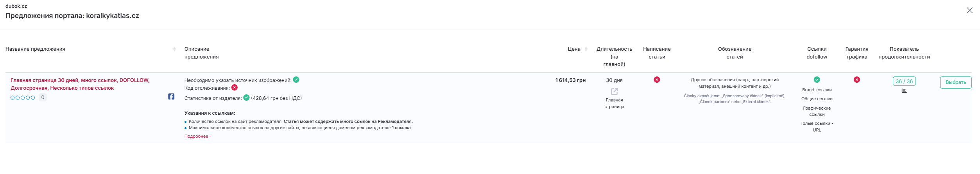Screen dimensions: 980x174
Task: Expand the Подробнее details link
Action: click(x=197, y=136)
